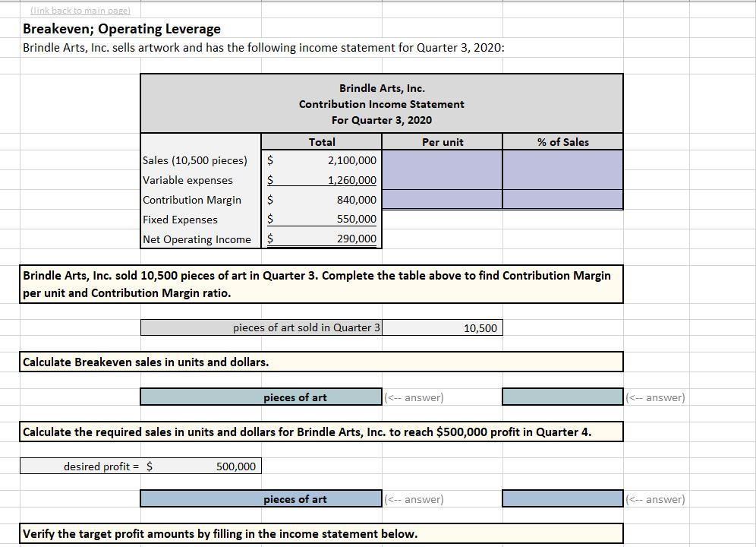The image size is (756, 547).
Task: Select the % of Sales cell for Contribution Margin
Action: click(562, 200)
